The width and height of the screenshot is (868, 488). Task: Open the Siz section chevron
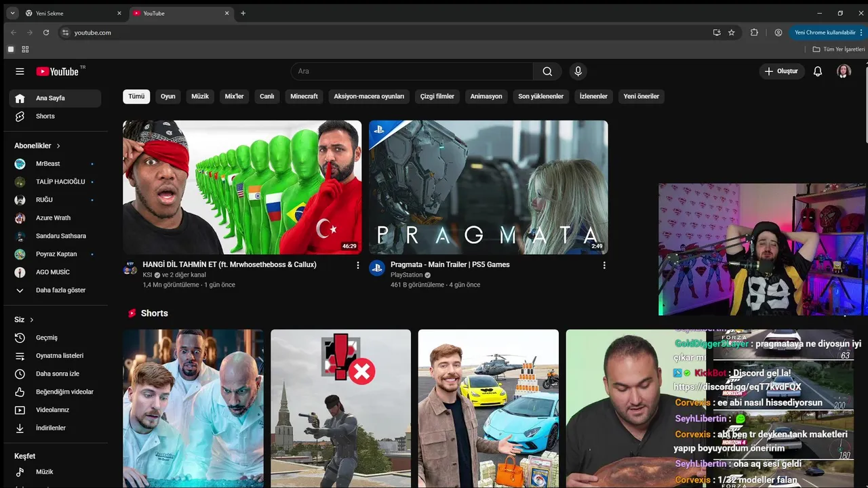coord(31,320)
